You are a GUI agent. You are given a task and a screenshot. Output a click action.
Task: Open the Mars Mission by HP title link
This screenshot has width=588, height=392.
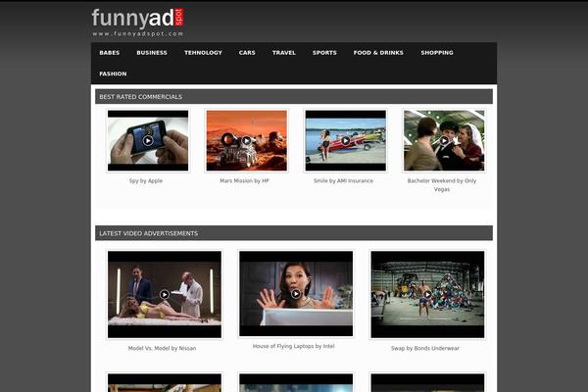click(244, 180)
